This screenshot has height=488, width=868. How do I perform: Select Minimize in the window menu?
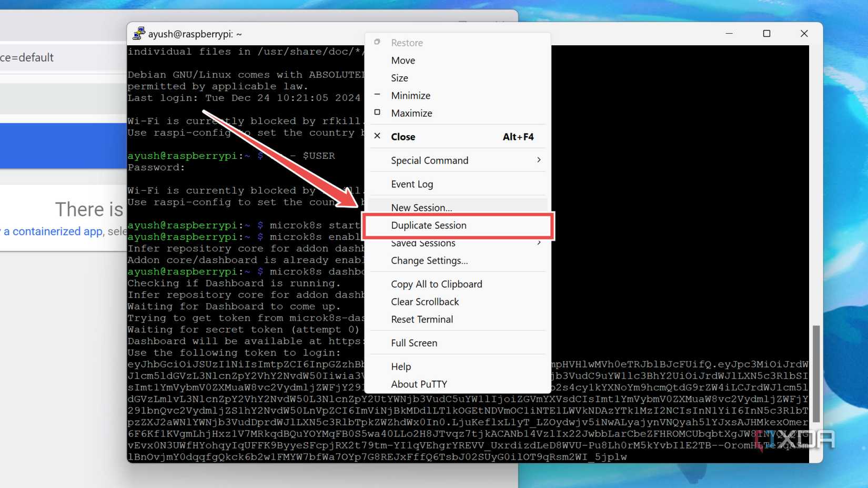(457, 96)
